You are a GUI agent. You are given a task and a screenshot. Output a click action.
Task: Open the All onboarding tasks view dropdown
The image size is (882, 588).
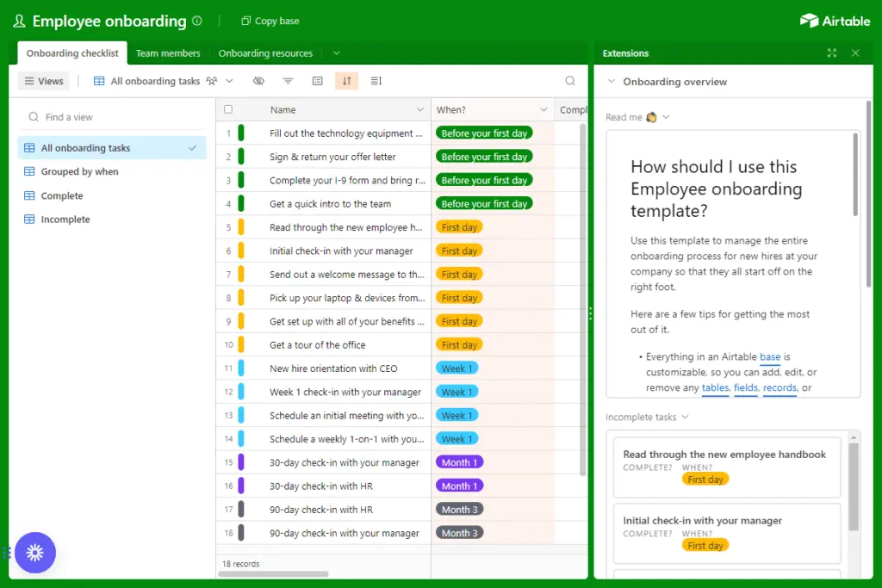point(229,81)
